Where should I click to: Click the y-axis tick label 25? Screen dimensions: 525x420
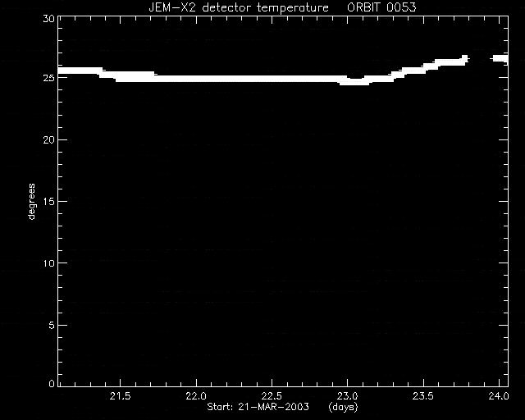coord(49,78)
